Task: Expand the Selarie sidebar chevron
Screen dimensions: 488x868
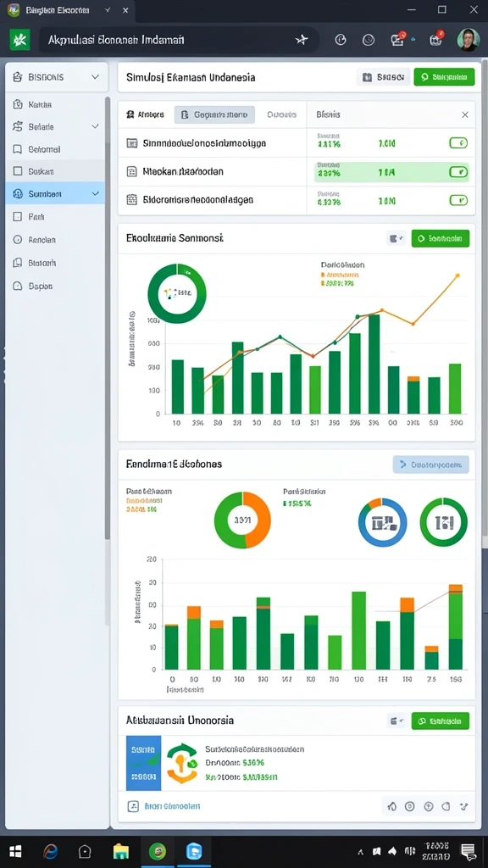Action: (x=95, y=126)
